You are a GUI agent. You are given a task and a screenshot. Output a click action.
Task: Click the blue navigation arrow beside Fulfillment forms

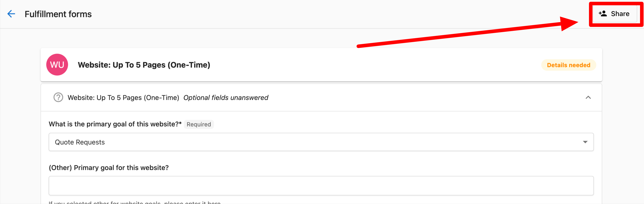(11, 14)
